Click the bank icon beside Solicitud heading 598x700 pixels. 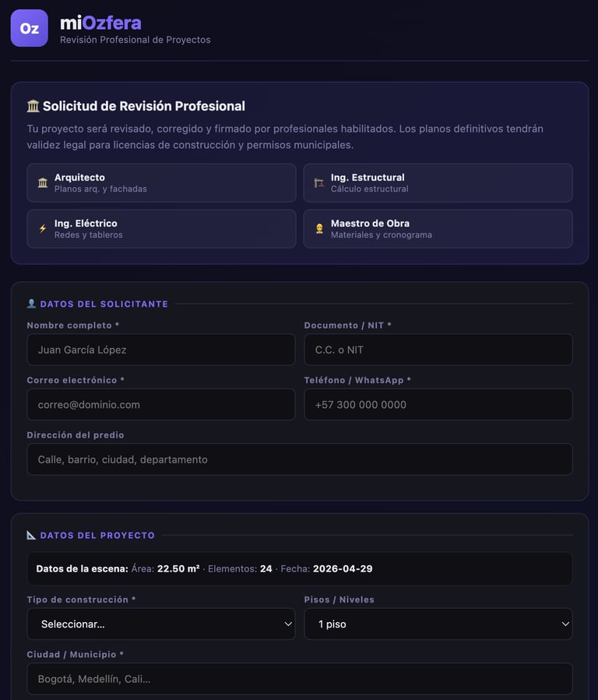[33, 106]
